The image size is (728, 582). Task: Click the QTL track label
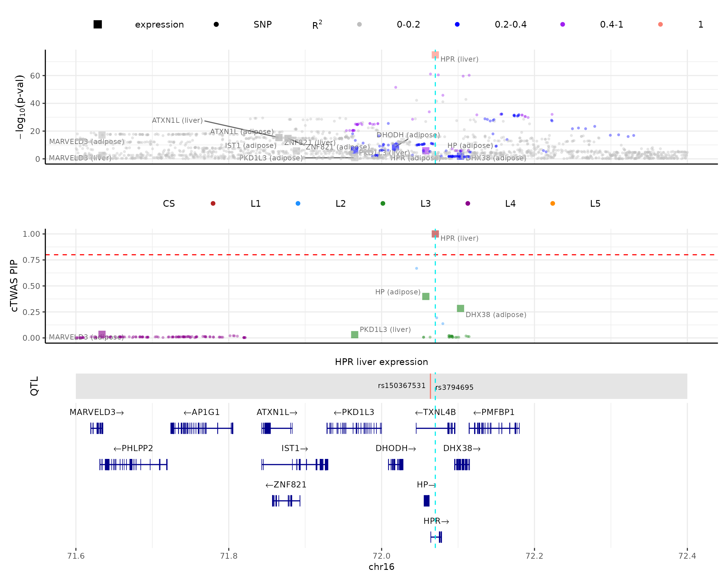[34, 386]
